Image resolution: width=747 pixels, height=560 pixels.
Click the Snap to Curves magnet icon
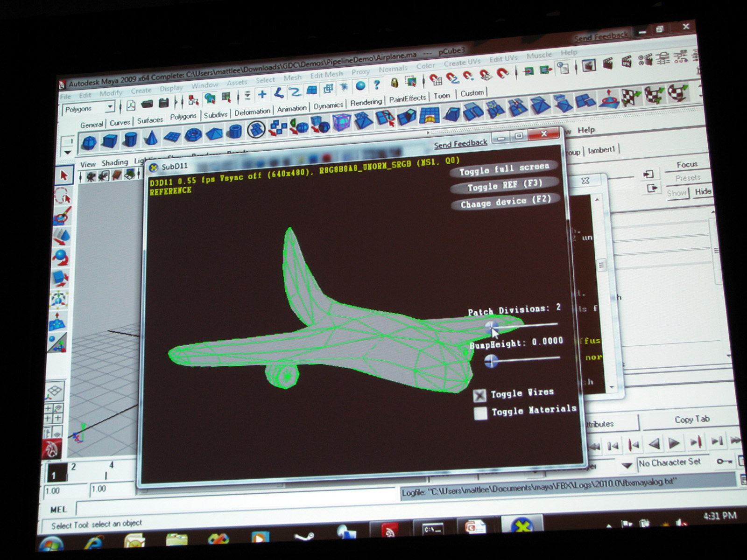452,78
